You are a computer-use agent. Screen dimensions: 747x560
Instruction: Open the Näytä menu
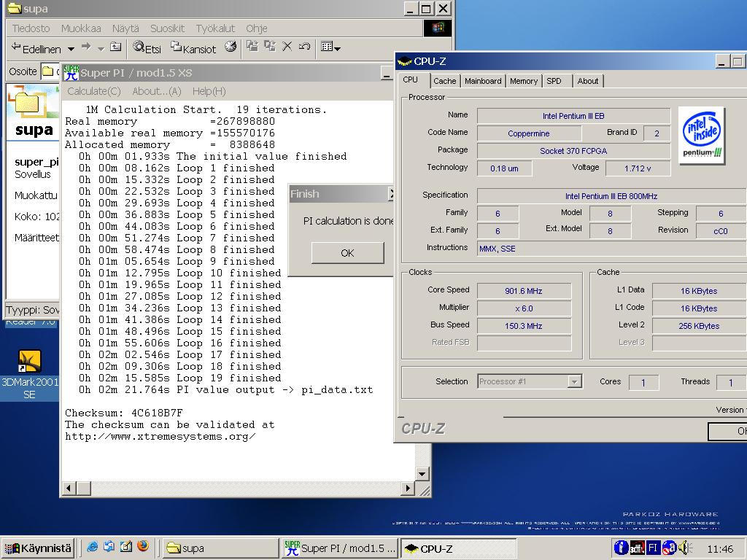125,28
